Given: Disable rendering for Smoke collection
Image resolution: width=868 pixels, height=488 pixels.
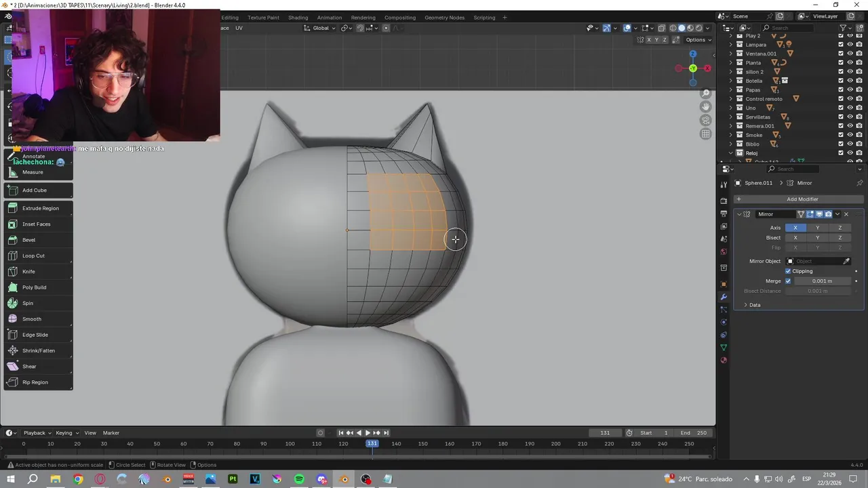Looking at the screenshot, I should click(859, 135).
